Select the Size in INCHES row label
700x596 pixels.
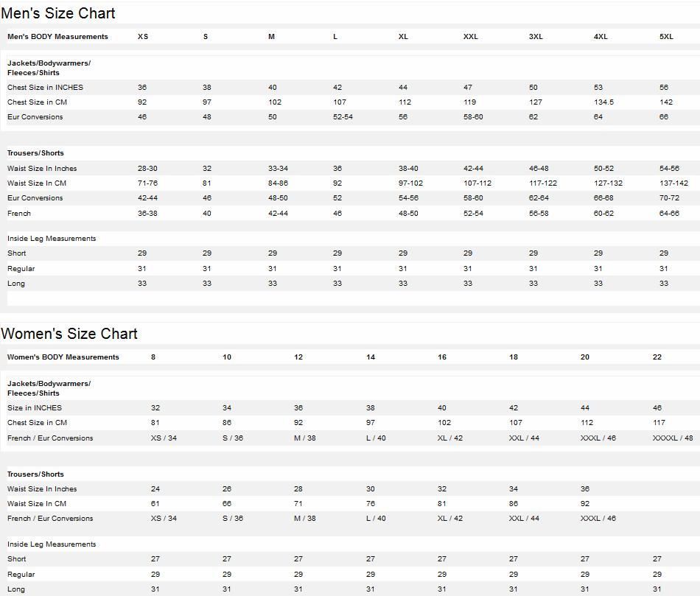coord(35,408)
